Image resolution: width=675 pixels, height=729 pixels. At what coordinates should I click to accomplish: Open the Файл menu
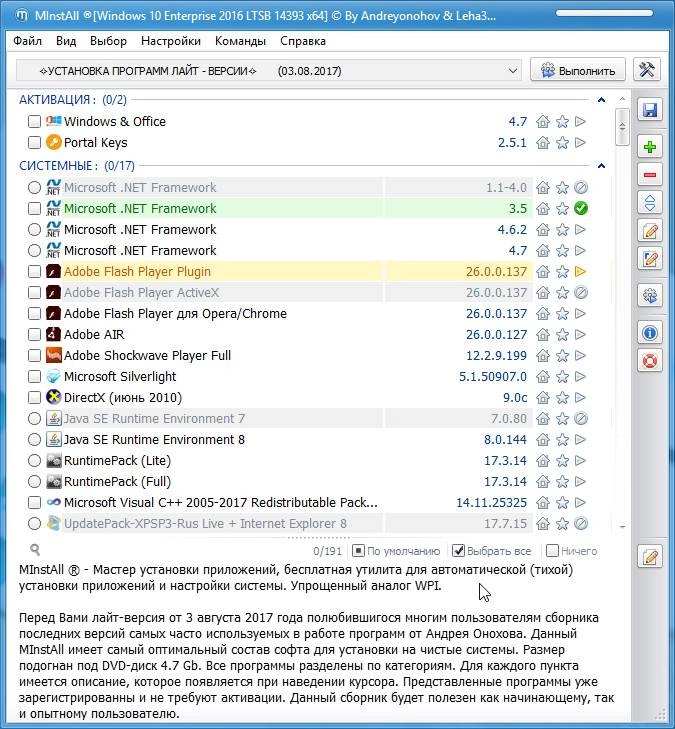tap(27, 41)
